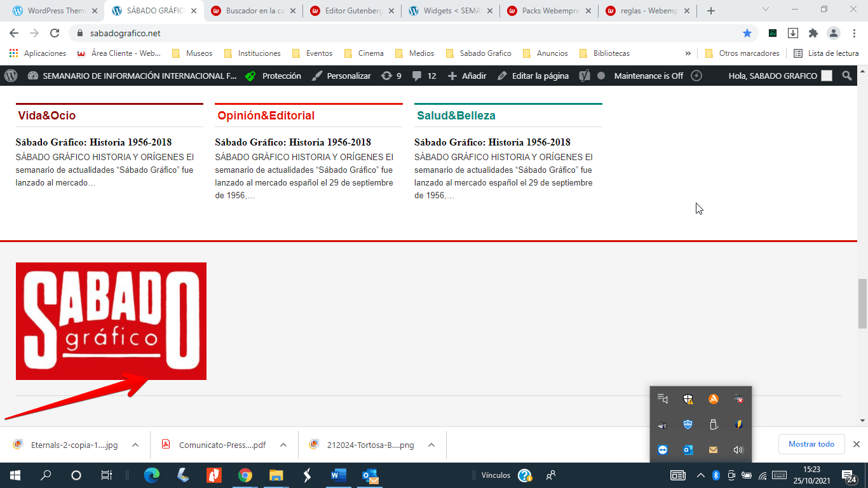Screen dimensions: 868x488
Task: Click the TeamViewer icon in tray popup
Action: click(x=663, y=450)
